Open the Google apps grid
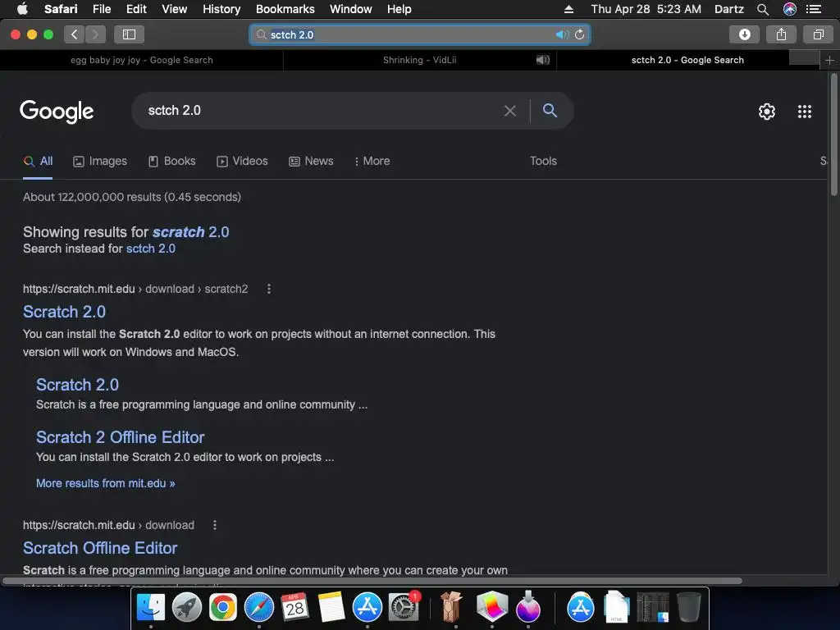 tap(804, 112)
